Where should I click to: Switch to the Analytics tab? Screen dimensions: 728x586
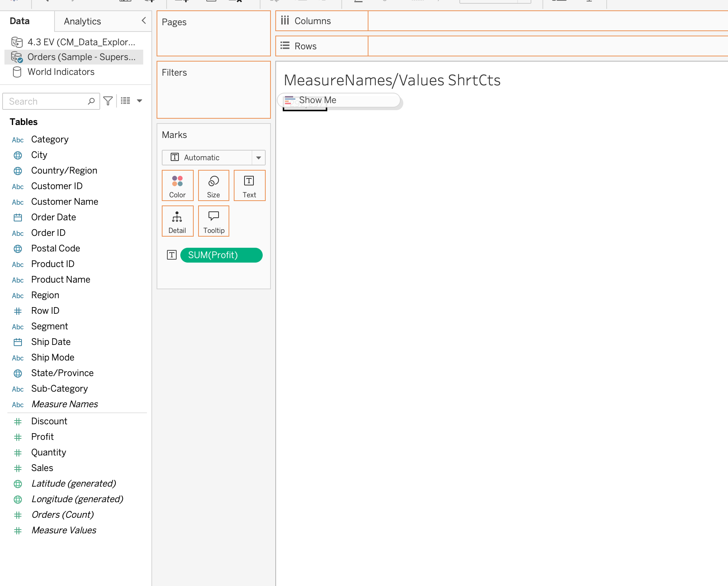pyautogui.click(x=82, y=21)
